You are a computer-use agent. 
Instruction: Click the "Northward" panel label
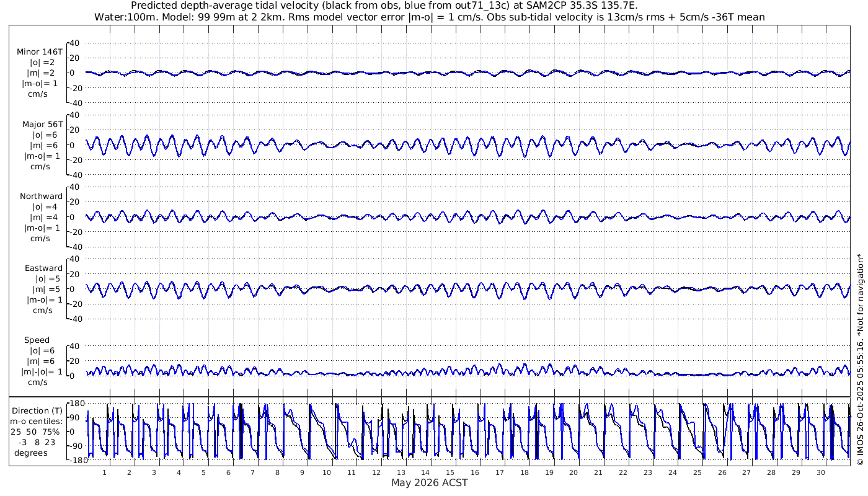click(x=42, y=197)
